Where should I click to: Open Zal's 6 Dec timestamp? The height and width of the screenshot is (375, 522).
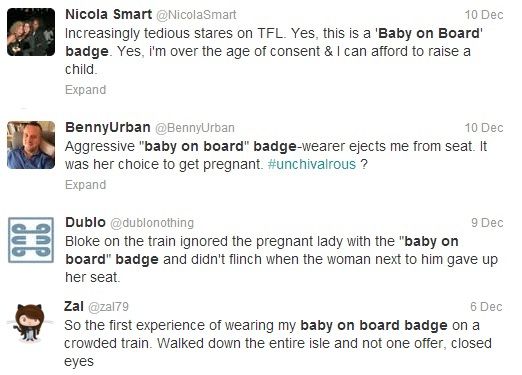486,307
